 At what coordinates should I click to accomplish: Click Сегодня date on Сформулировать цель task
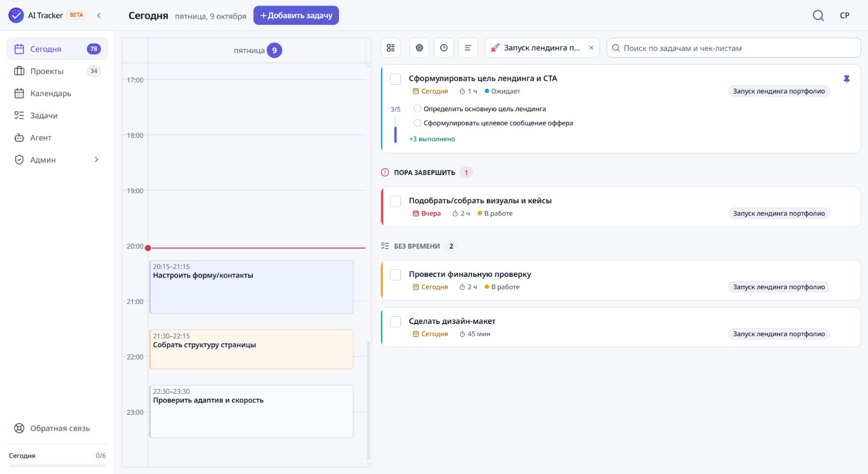click(x=430, y=91)
